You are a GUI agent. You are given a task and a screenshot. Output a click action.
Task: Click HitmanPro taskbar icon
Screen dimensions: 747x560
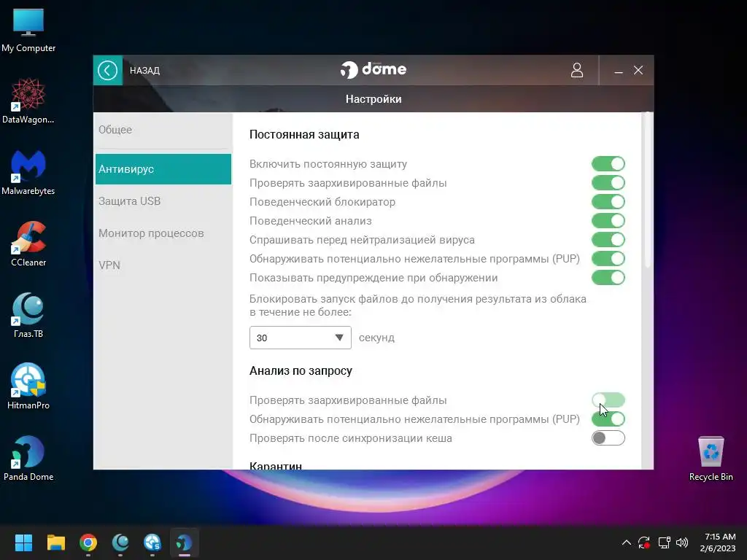coord(152,542)
